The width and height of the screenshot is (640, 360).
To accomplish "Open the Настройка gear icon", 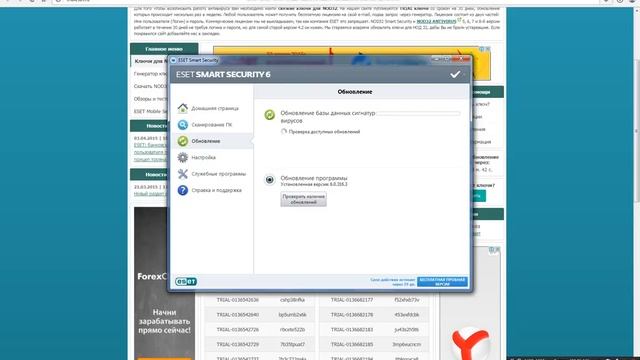I will click(182, 157).
